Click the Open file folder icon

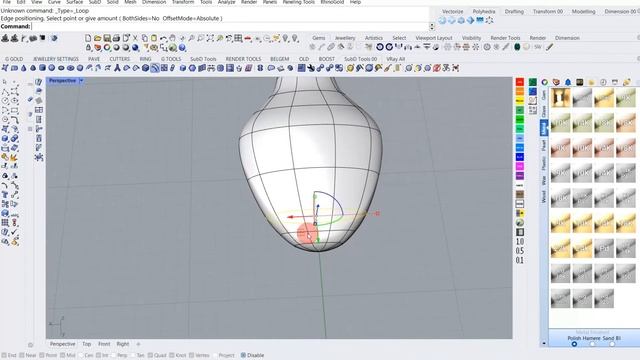pos(97,38)
